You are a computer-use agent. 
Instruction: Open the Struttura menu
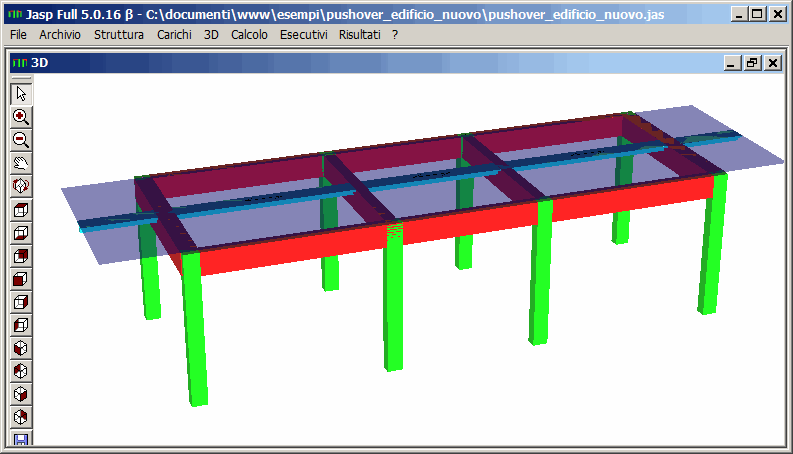click(x=119, y=35)
